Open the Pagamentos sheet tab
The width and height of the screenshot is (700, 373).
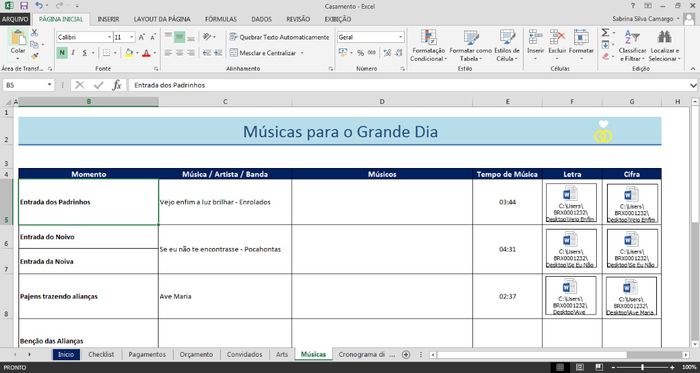coord(147,354)
